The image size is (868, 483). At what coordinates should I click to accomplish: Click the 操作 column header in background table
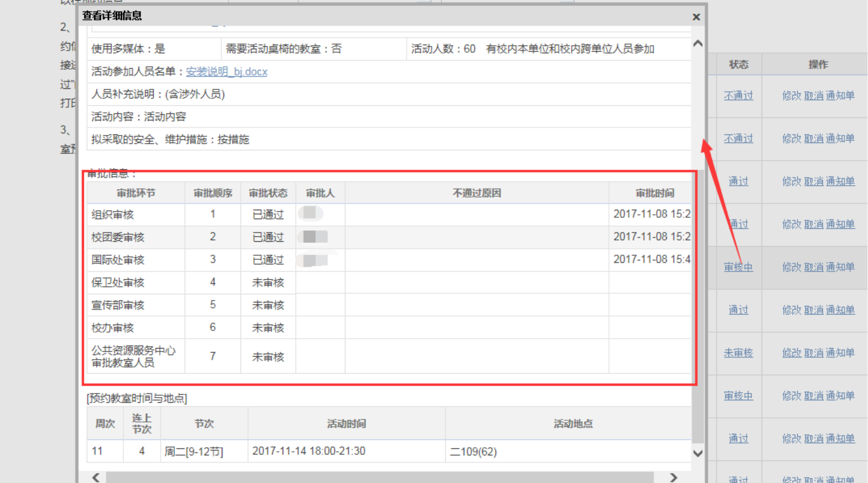pyautogui.click(x=818, y=65)
